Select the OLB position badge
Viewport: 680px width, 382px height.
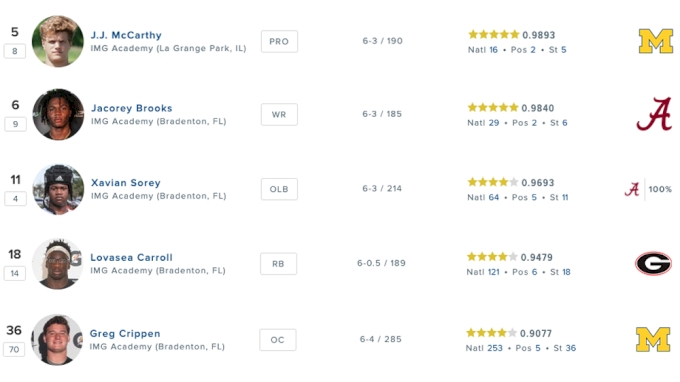point(279,189)
